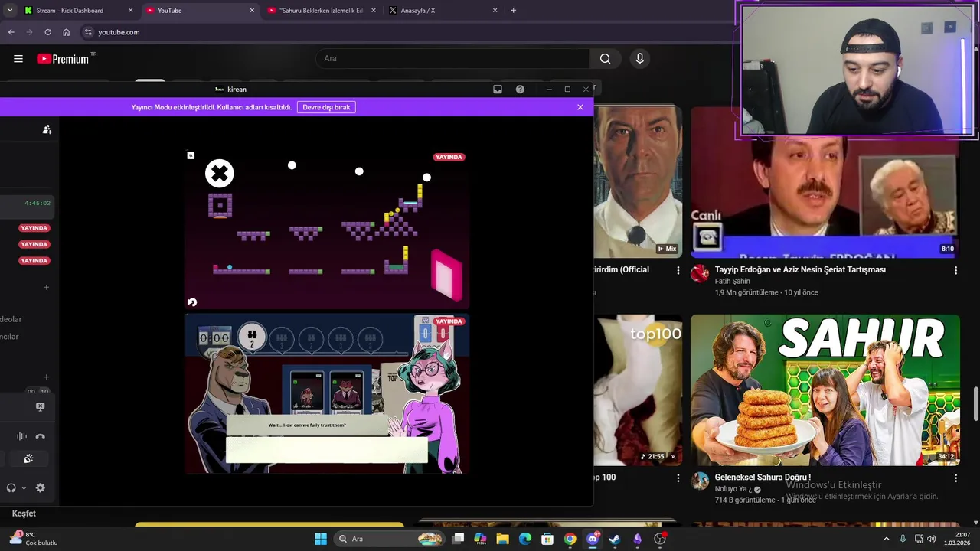Open more options for Geleneksel Sahura Doğru video
The width and height of the screenshot is (980, 551).
pyautogui.click(x=955, y=478)
